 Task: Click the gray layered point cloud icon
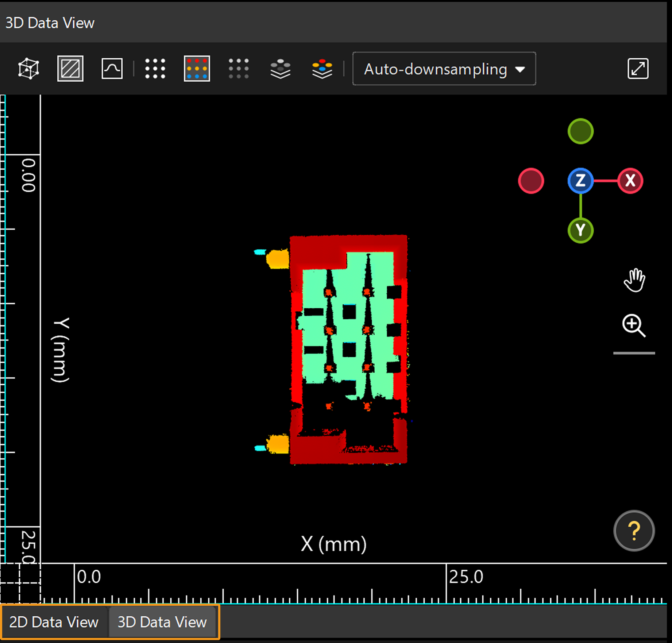(280, 69)
